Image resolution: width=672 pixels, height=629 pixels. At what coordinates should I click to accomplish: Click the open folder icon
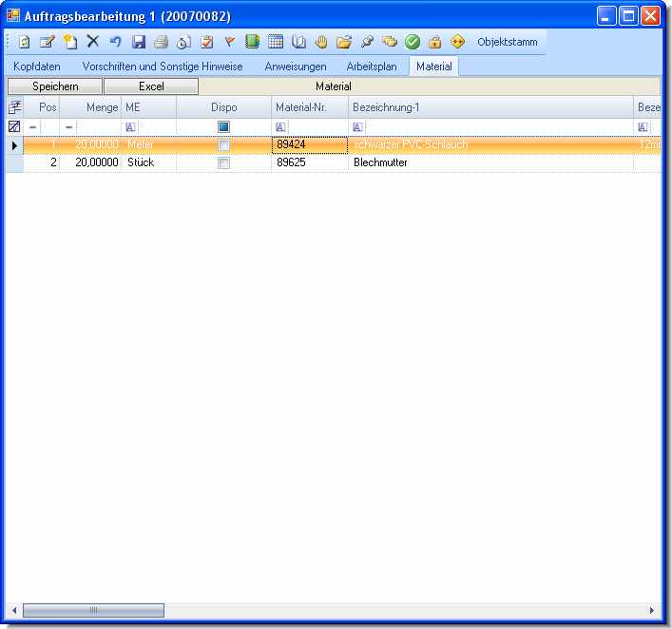click(x=344, y=42)
